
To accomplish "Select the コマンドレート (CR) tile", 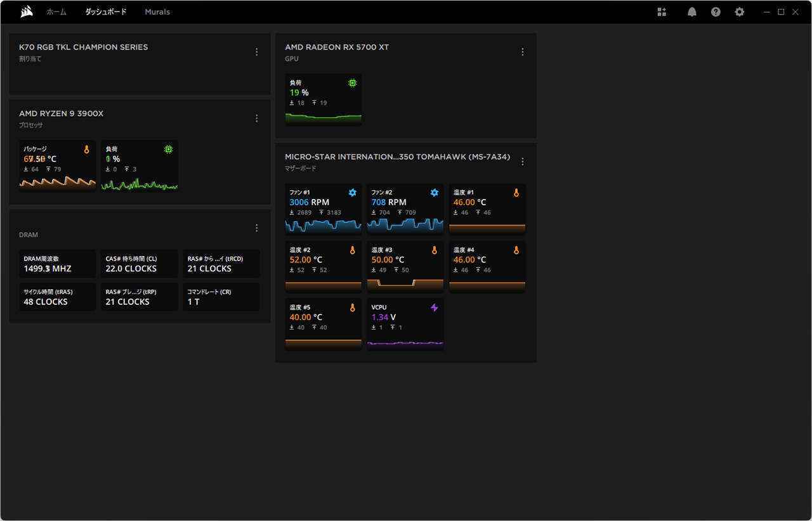I will [x=221, y=297].
